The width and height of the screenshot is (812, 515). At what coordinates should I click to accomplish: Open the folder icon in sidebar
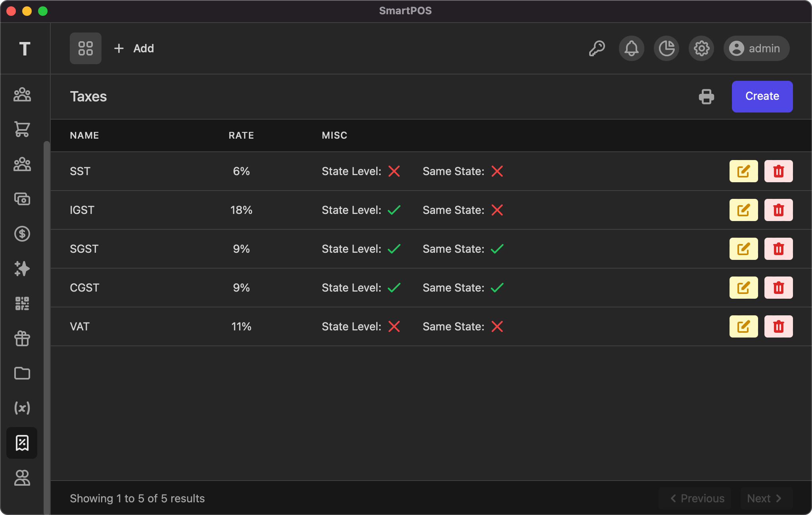22,373
